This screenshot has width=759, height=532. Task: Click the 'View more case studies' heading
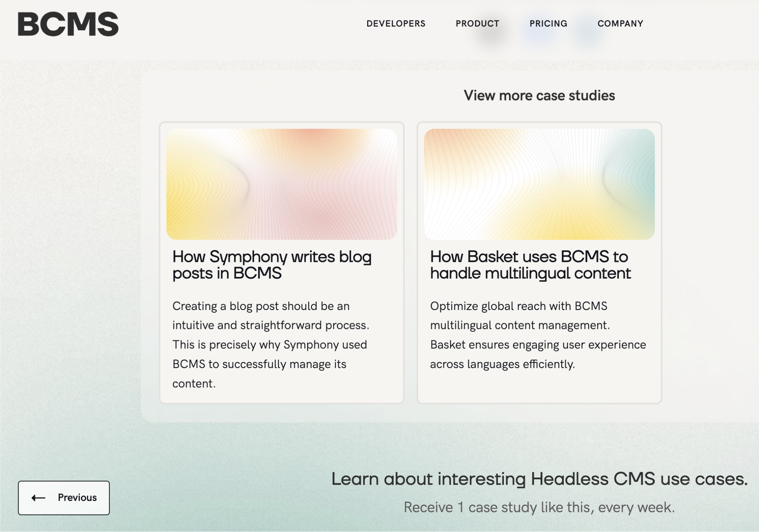coord(539,96)
